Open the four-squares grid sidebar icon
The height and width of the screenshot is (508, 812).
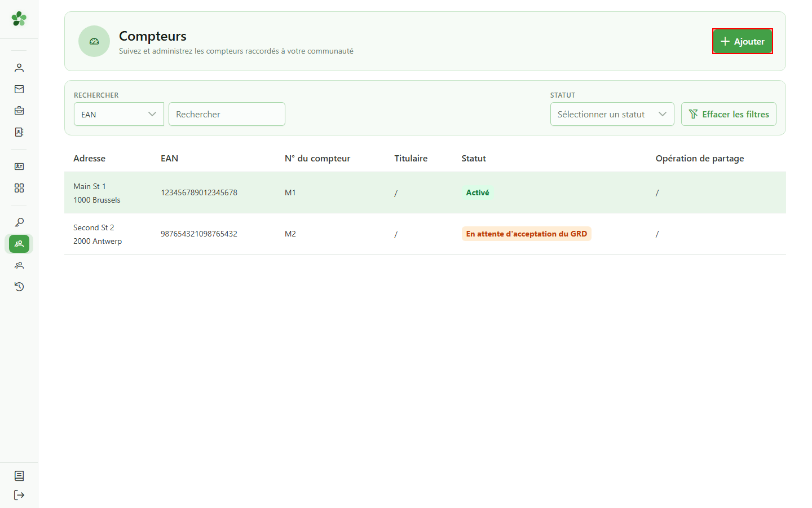coord(19,188)
